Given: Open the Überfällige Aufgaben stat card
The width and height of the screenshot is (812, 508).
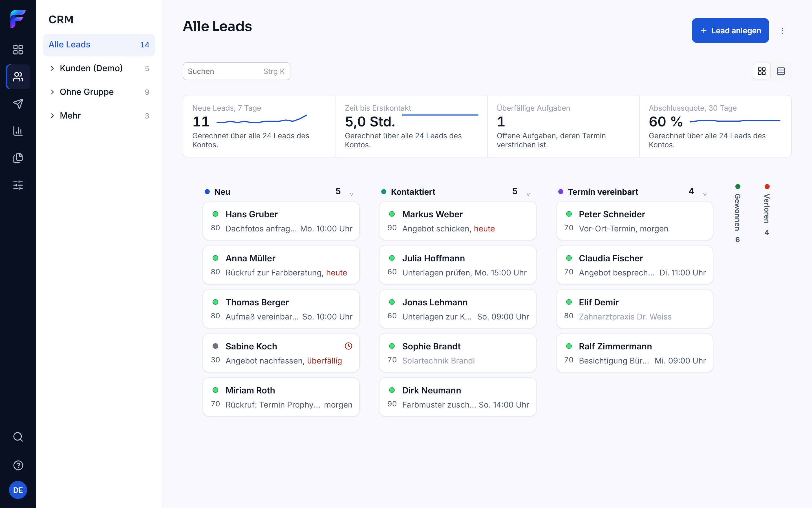Looking at the screenshot, I should [563, 126].
